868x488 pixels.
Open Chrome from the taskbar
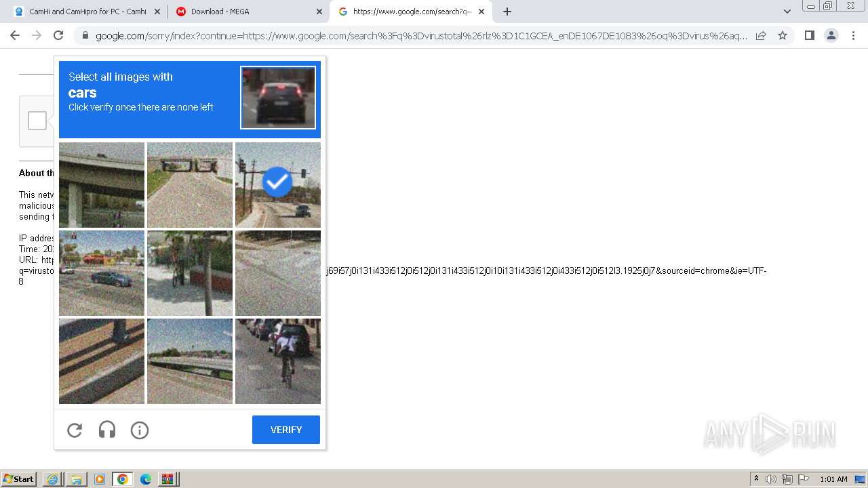click(x=123, y=479)
